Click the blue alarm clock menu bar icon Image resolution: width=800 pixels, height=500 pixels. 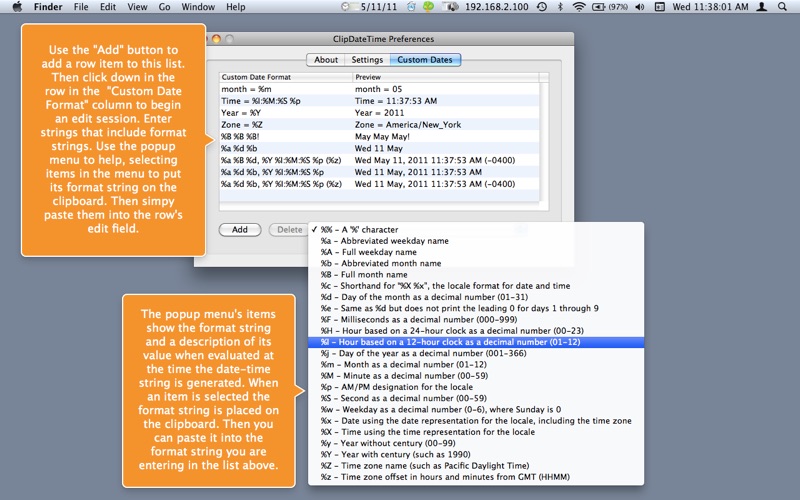click(411, 7)
